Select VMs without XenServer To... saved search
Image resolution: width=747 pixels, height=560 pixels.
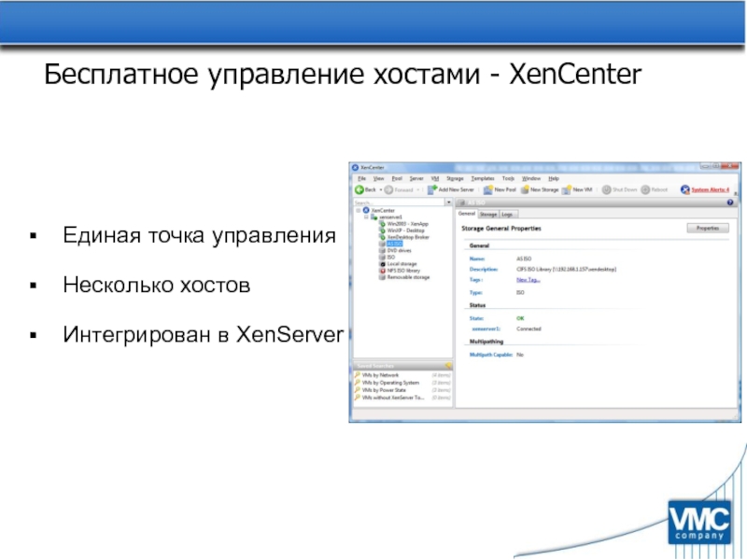click(x=393, y=398)
